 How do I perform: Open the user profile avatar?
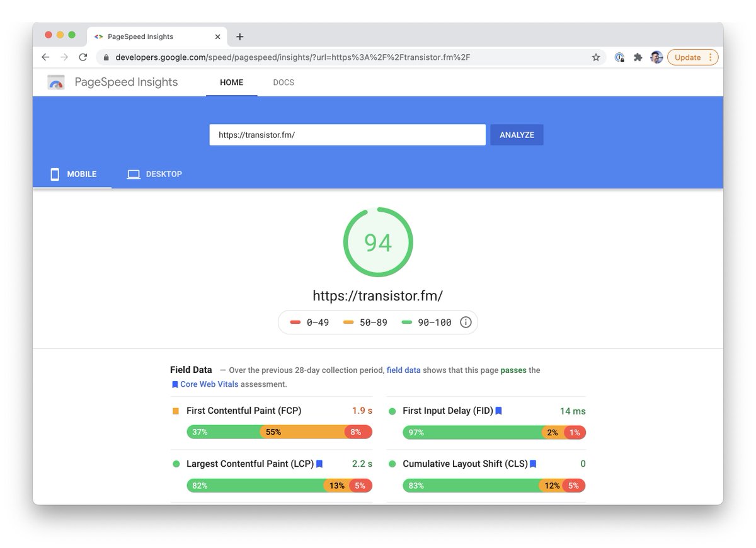tap(656, 57)
